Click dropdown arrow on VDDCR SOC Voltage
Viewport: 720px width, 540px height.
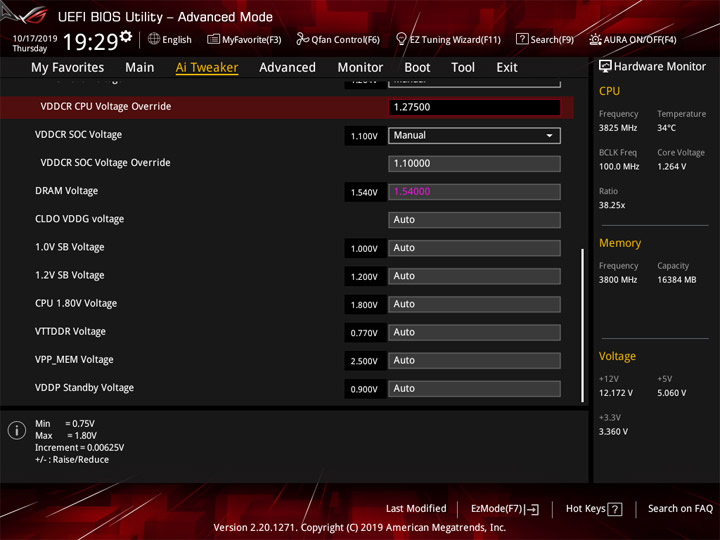pos(549,135)
